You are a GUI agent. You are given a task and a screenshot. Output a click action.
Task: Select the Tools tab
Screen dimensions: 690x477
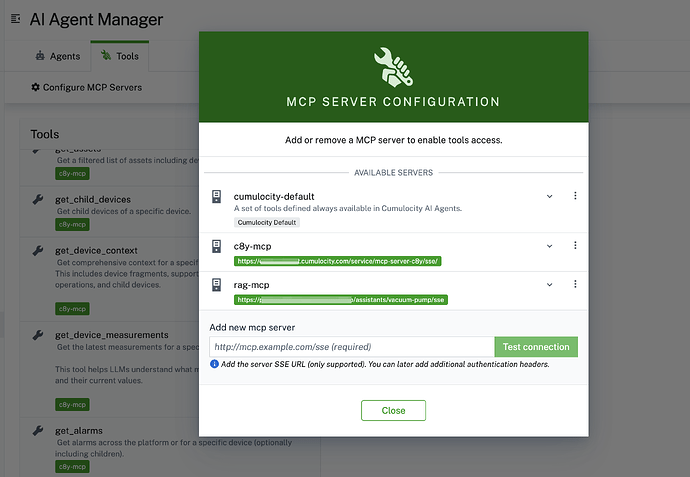coord(119,56)
